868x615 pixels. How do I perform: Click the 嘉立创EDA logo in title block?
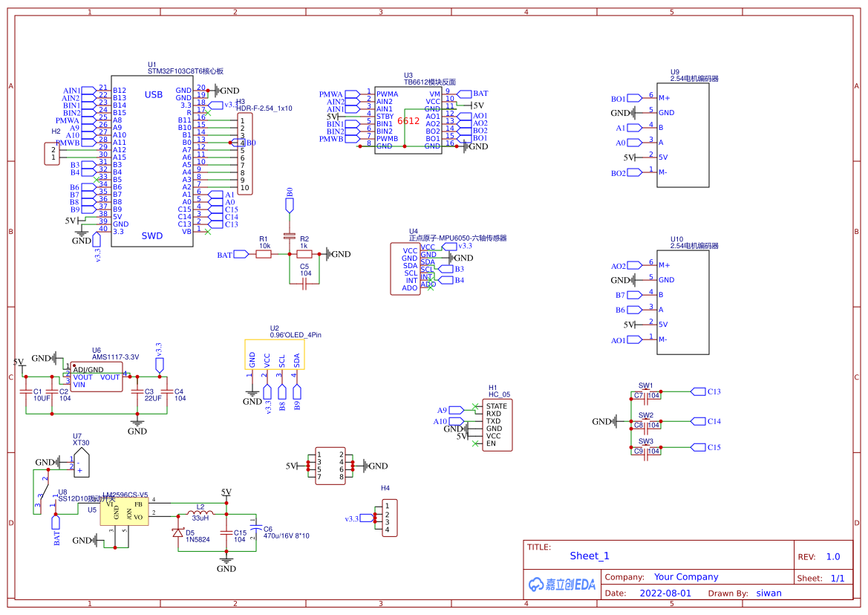click(561, 584)
